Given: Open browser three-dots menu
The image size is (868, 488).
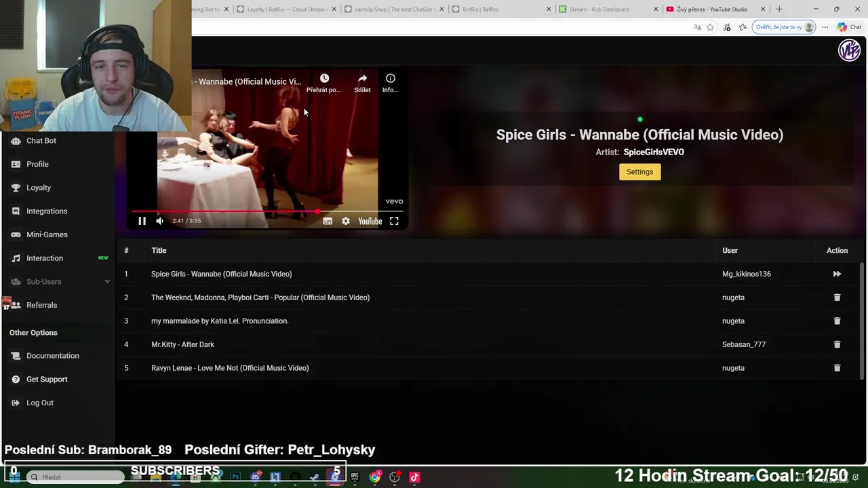Looking at the screenshot, I should tap(825, 27).
